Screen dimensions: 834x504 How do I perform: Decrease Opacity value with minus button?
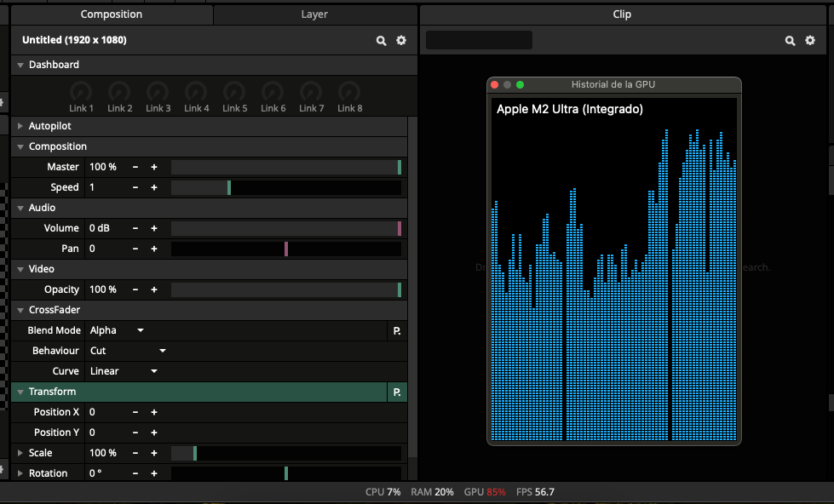point(135,289)
